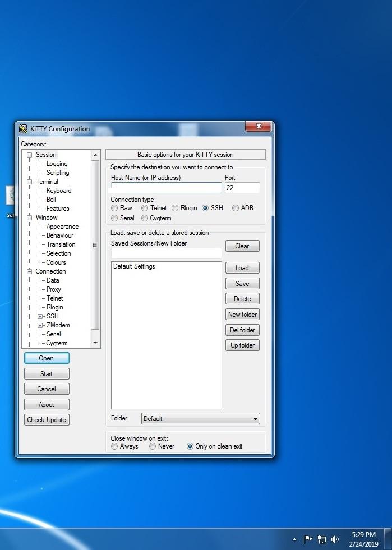Click the Save session button
Viewport: 392px width, 550px height.
click(x=242, y=284)
